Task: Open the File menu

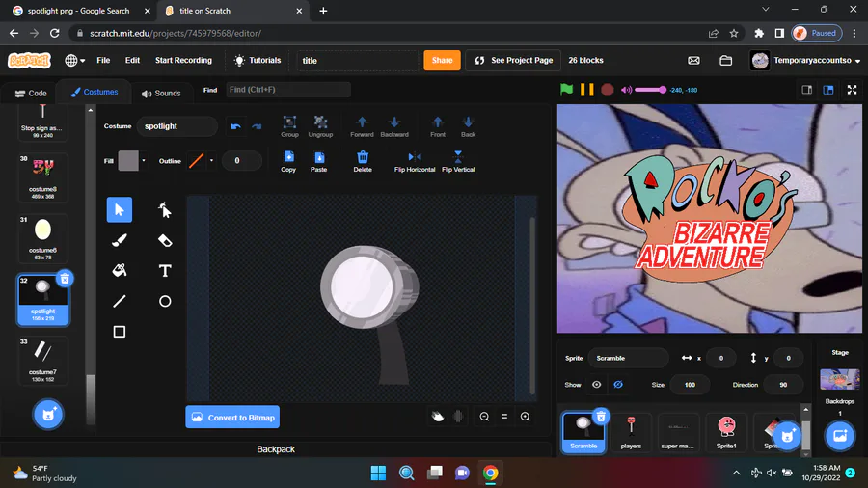Action: pos(103,61)
